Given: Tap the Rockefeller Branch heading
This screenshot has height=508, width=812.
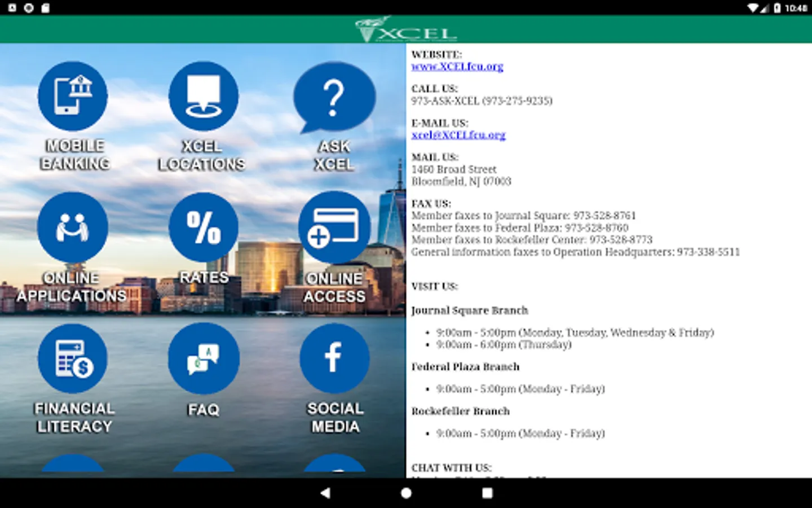Looking at the screenshot, I should click(x=460, y=411).
